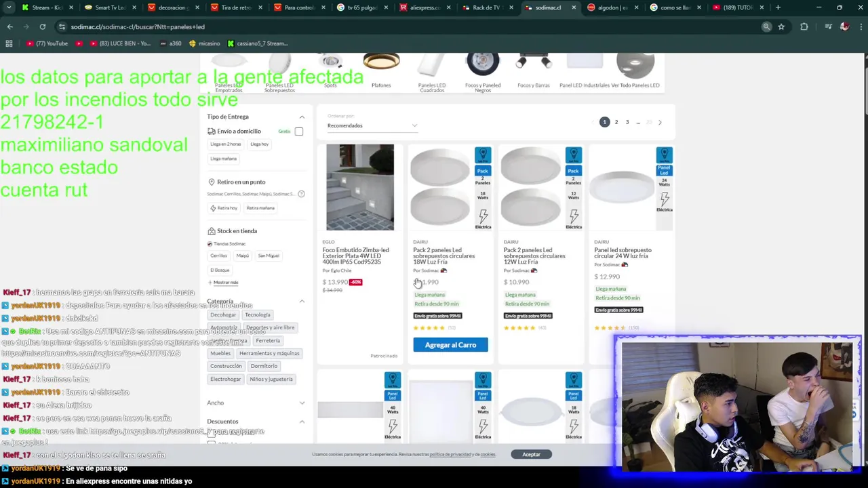Screen dimensions: 868x488
Task: Open the micasino bookmark
Action: [x=205, y=43]
